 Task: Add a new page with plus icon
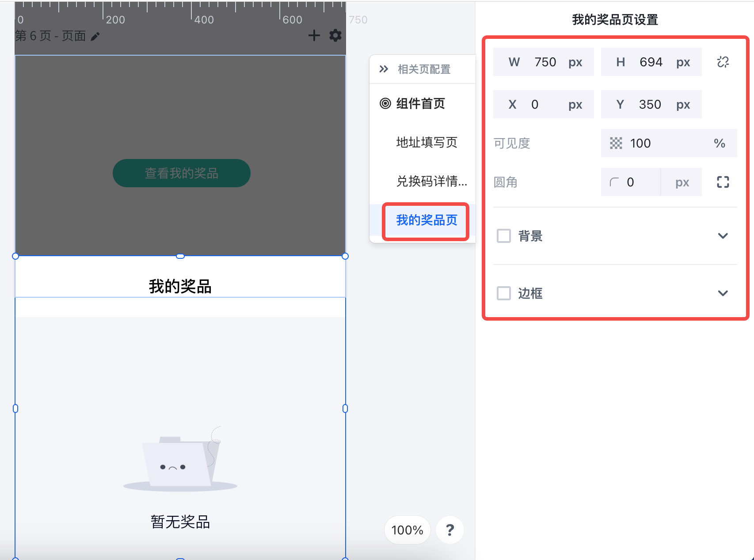point(314,35)
